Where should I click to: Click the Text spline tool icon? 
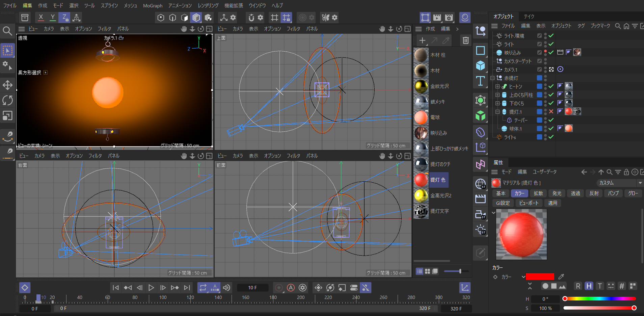[480, 81]
